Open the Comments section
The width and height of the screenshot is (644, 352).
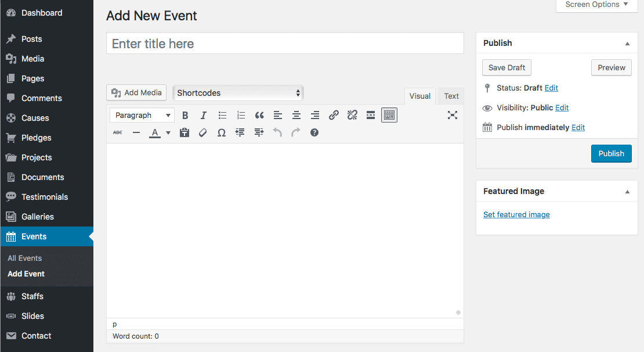(47, 98)
